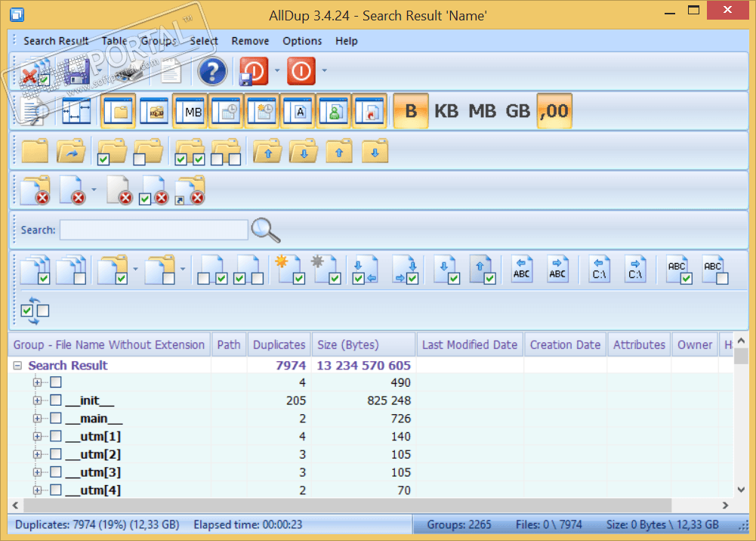Click the red power shutdown icon
Screen dimensions: 756x541
(301, 72)
